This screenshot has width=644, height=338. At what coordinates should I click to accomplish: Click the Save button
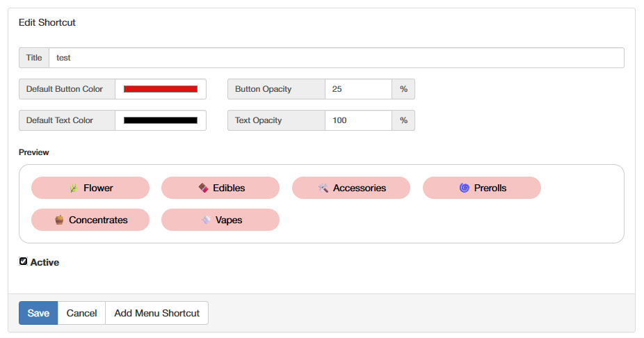(x=38, y=313)
